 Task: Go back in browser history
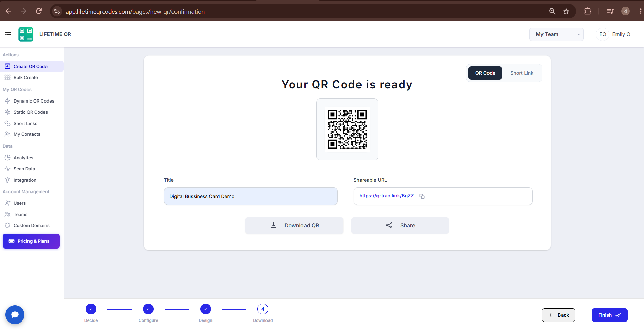pos(8,11)
